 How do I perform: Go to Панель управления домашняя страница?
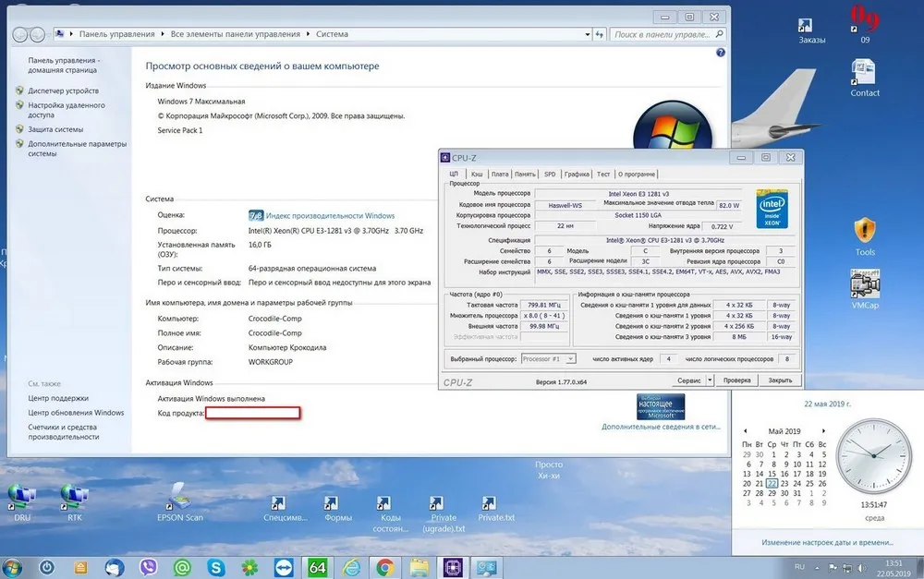click(64, 65)
